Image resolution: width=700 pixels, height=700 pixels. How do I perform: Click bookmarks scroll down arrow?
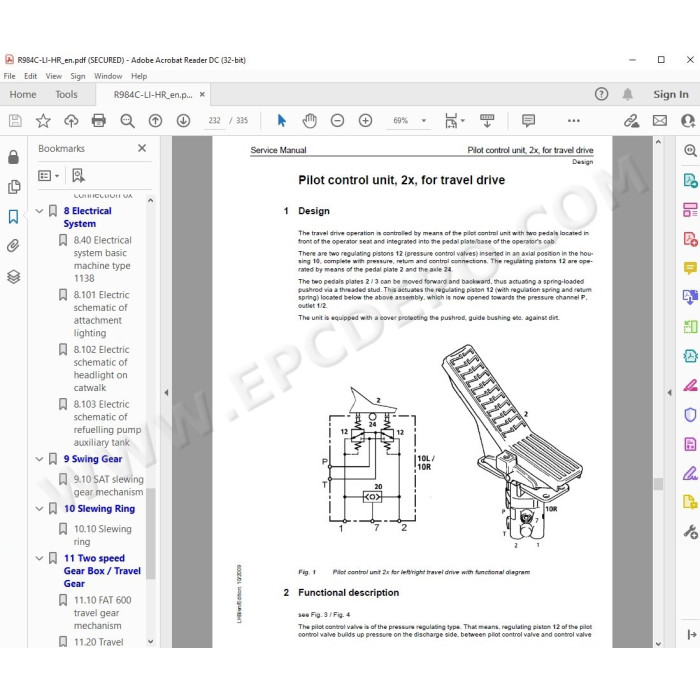151,642
